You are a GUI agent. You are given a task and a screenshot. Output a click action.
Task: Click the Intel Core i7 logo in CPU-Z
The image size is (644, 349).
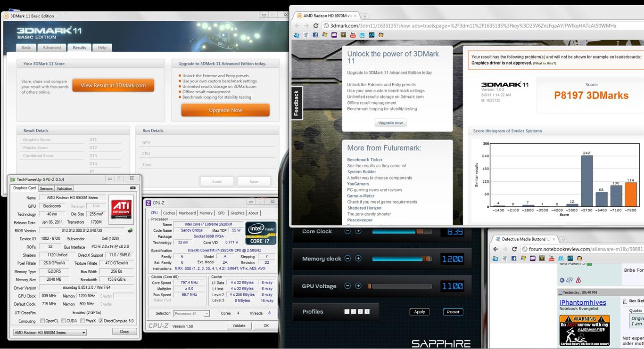point(260,233)
